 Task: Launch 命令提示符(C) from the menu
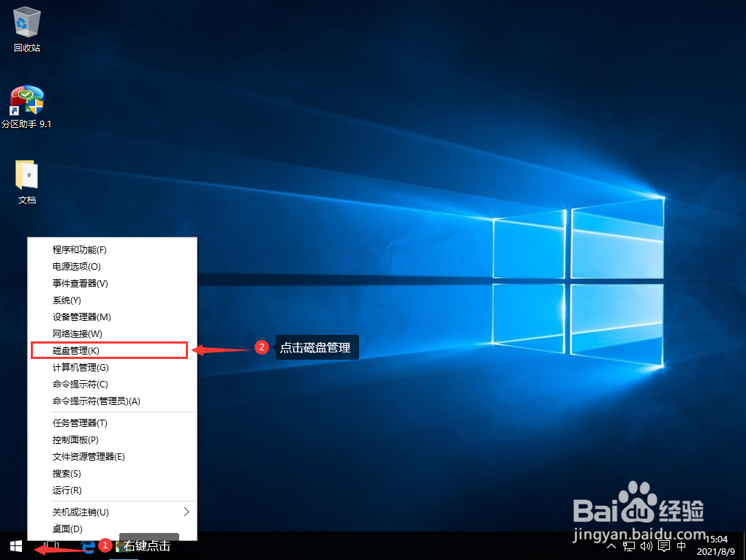coord(113,384)
